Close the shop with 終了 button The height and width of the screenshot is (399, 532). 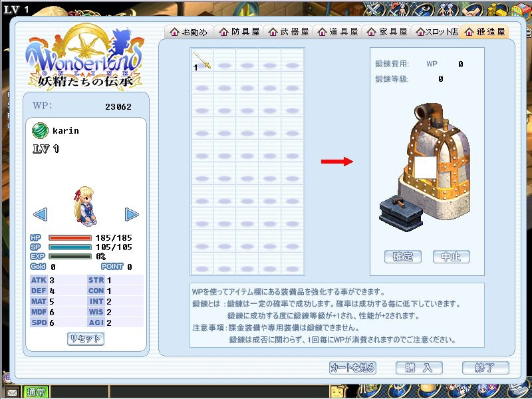485,368
